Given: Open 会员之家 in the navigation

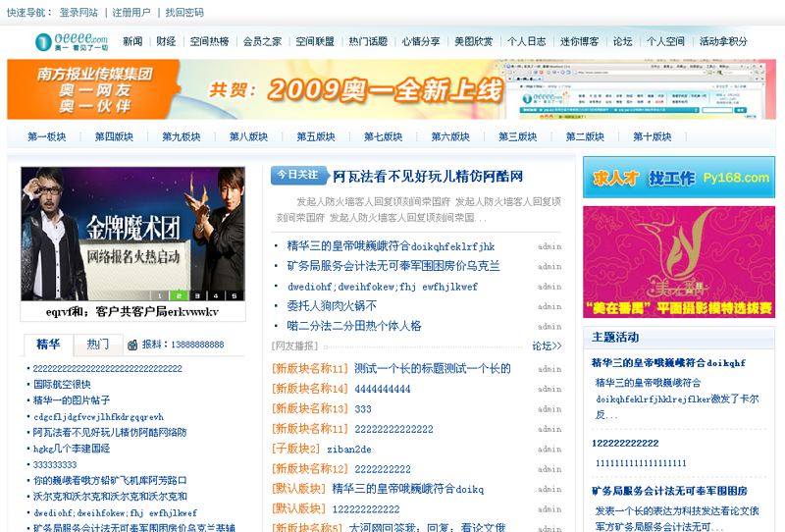Looking at the screenshot, I should point(262,41).
